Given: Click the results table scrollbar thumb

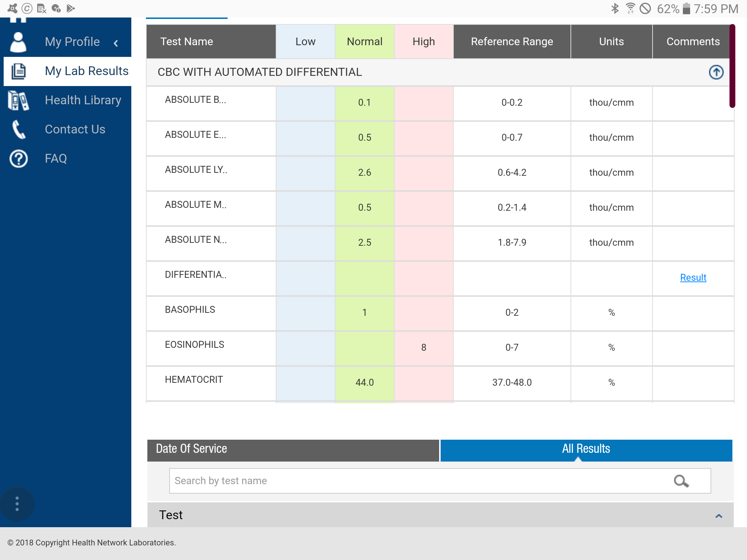Looking at the screenshot, I should [732, 66].
